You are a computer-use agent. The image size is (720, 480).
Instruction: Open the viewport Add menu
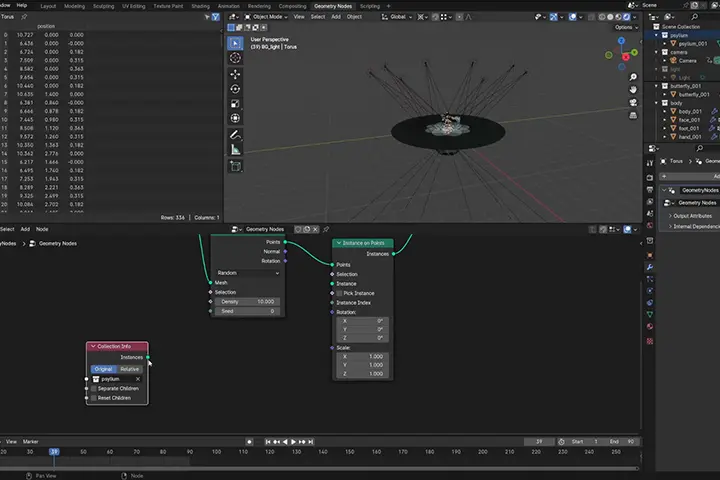(x=336, y=17)
